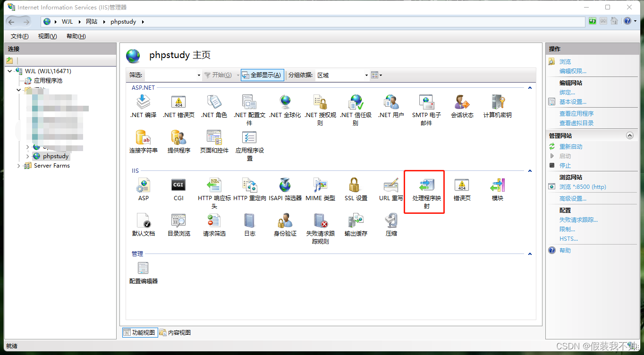
Task: Click 浏览 *:8500 (http) link
Action: 583,187
